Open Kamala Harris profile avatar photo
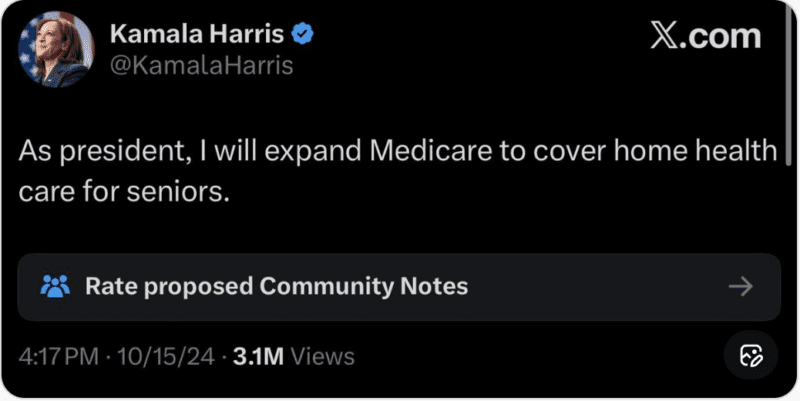800x401 pixels. tap(56, 49)
